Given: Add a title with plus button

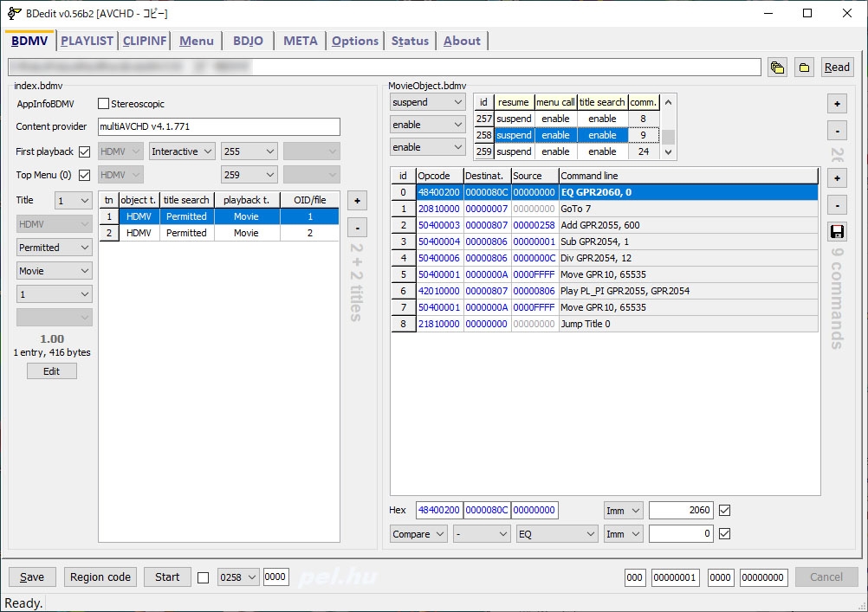Looking at the screenshot, I should click(x=357, y=201).
